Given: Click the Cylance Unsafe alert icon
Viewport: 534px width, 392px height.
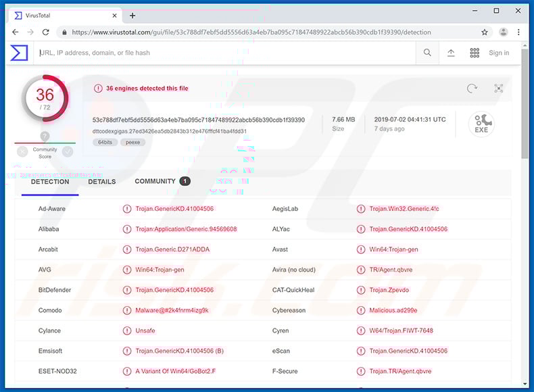Looking at the screenshot, I should click(126, 330).
